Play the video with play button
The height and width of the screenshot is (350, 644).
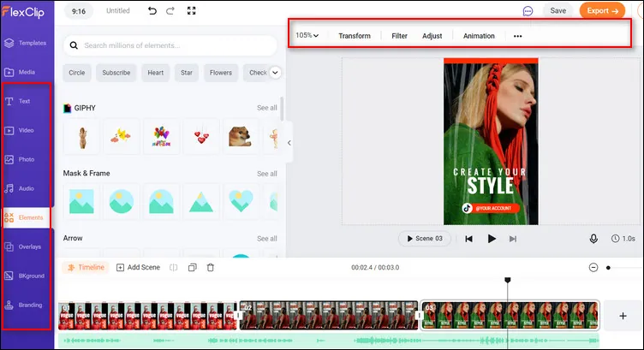click(x=492, y=239)
